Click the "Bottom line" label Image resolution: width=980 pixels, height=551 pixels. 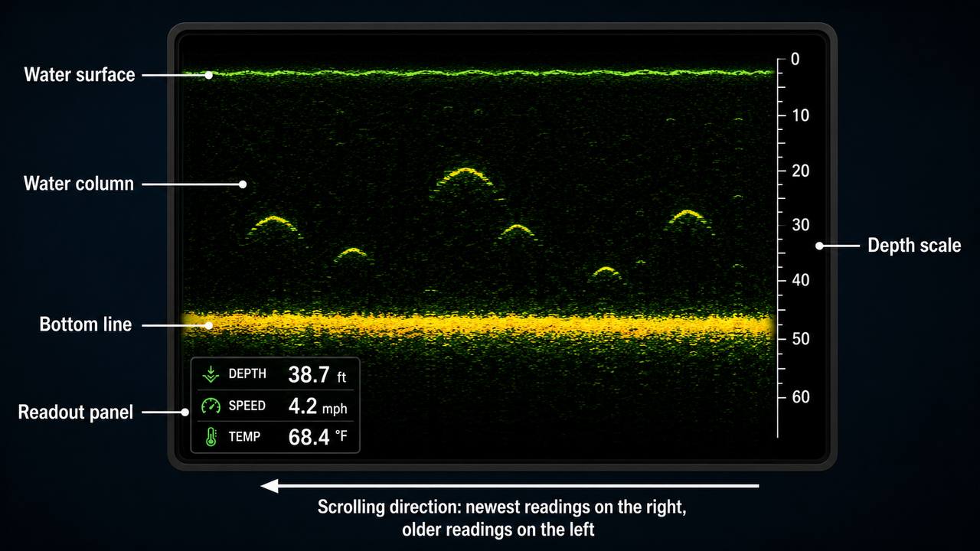(x=86, y=324)
